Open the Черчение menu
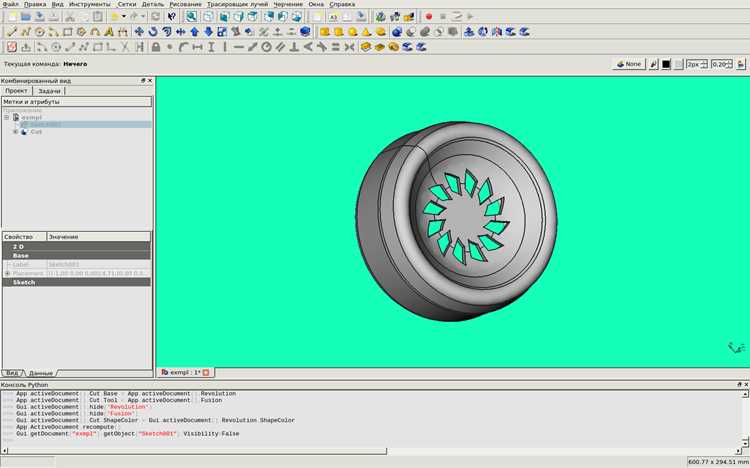This screenshot has width=750, height=468. point(288,4)
